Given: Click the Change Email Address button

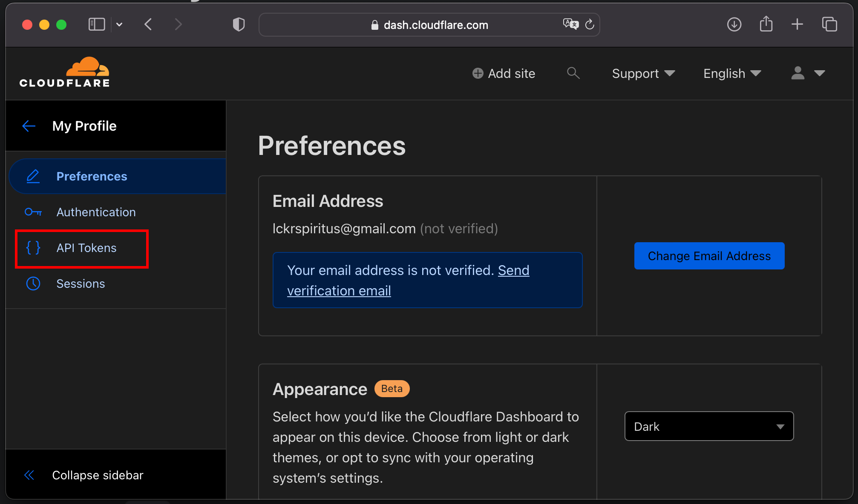Looking at the screenshot, I should pyautogui.click(x=708, y=255).
